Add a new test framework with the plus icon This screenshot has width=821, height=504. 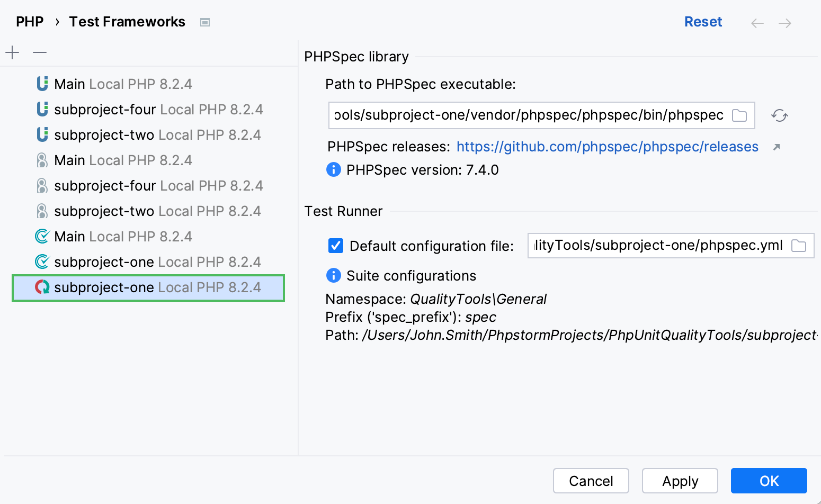point(12,52)
